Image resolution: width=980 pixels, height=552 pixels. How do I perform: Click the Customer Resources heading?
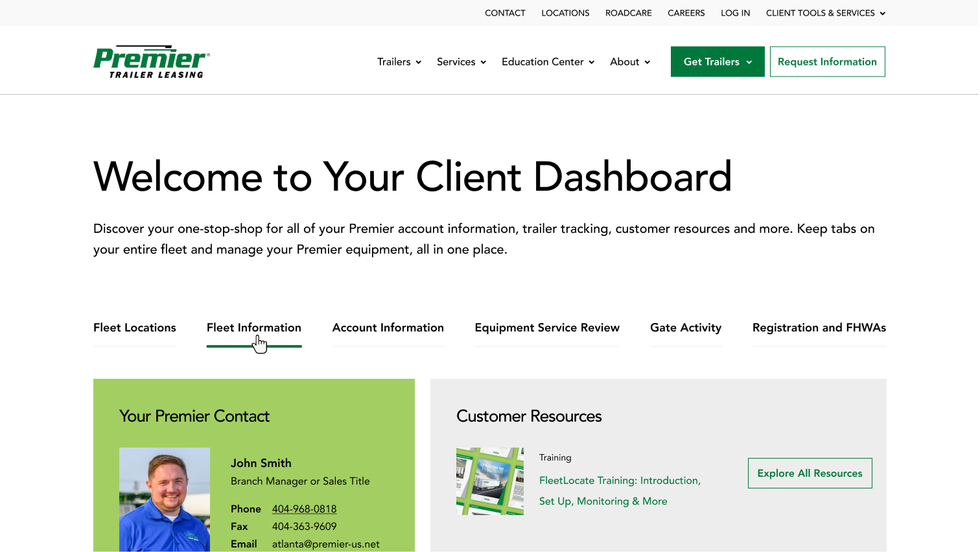point(529,416)
